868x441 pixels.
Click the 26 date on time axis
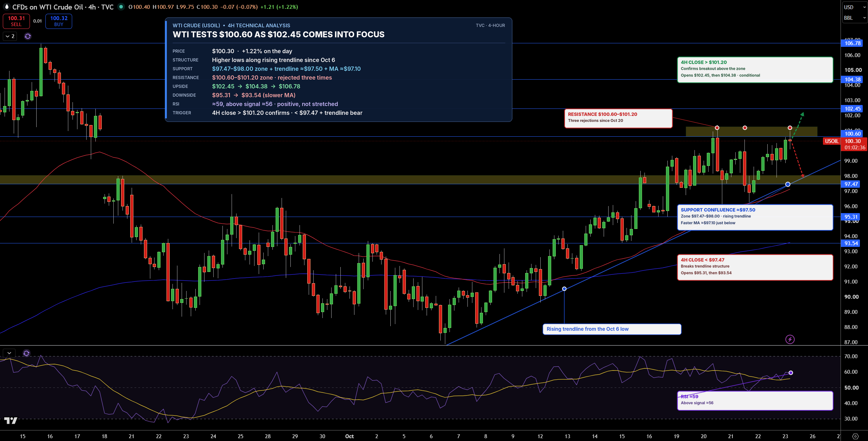tap(812, 436)
